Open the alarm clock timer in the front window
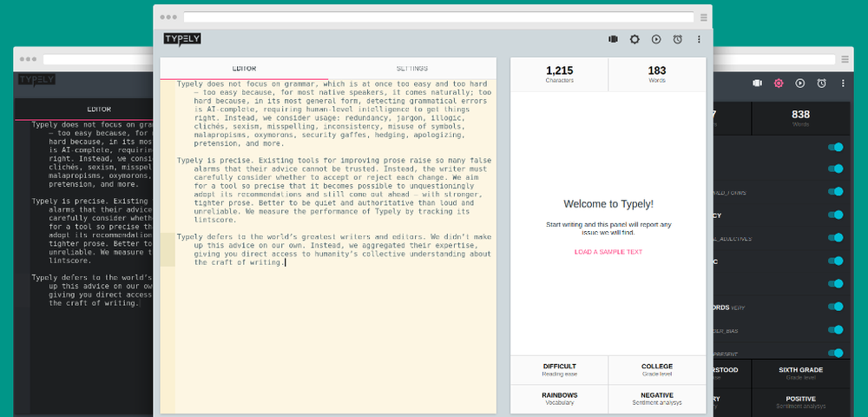Viewport: 868px width, 417px height. click(678, 39)
